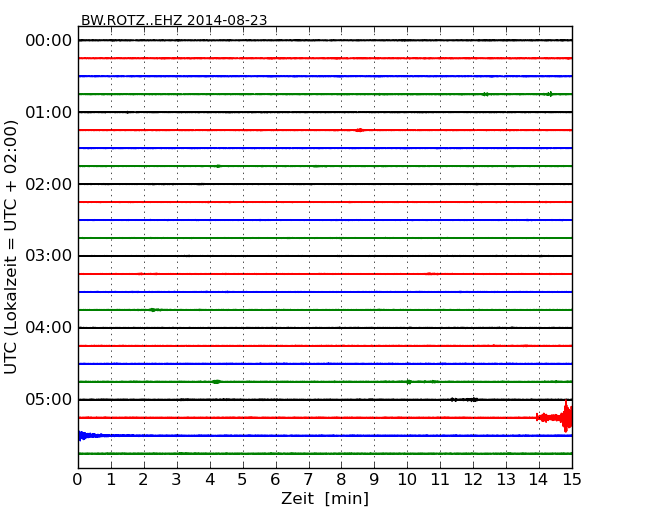Click the x-axis label Zeit [min]
650x520 pixels.
point(325,498)
